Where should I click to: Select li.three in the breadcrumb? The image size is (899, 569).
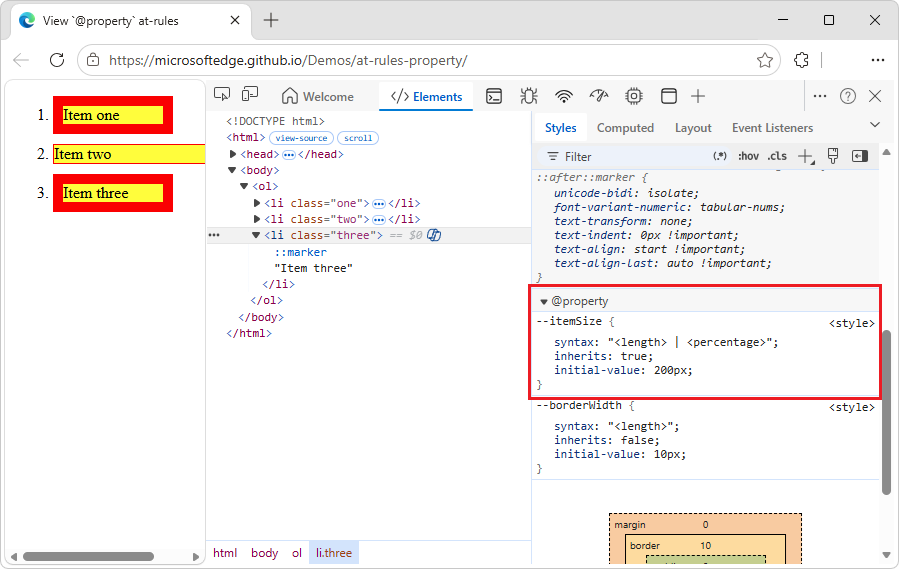334,553
